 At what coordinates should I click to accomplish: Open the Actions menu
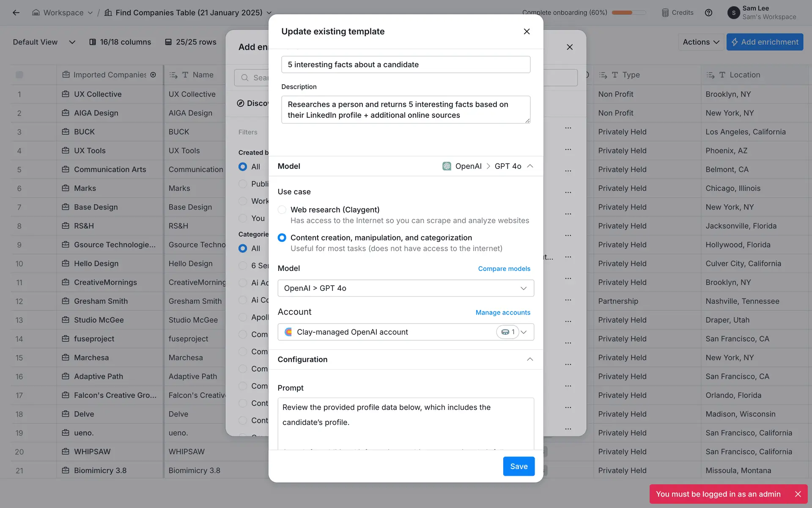click(x=701, y=42)
